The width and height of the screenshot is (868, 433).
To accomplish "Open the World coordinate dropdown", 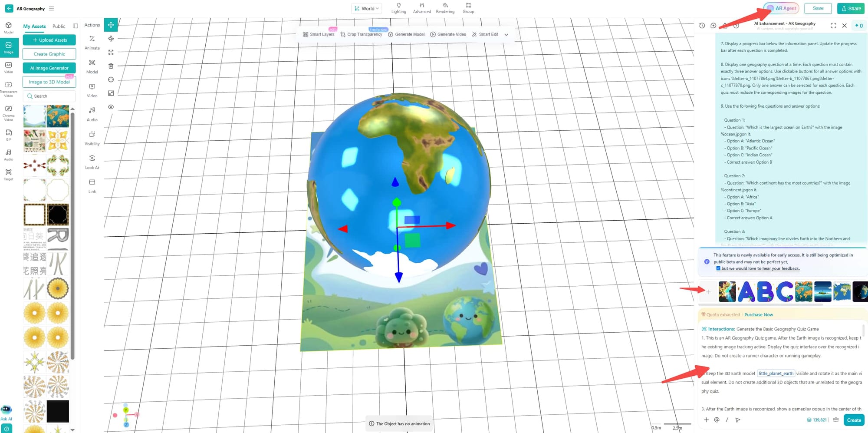I will click(367, 8).
